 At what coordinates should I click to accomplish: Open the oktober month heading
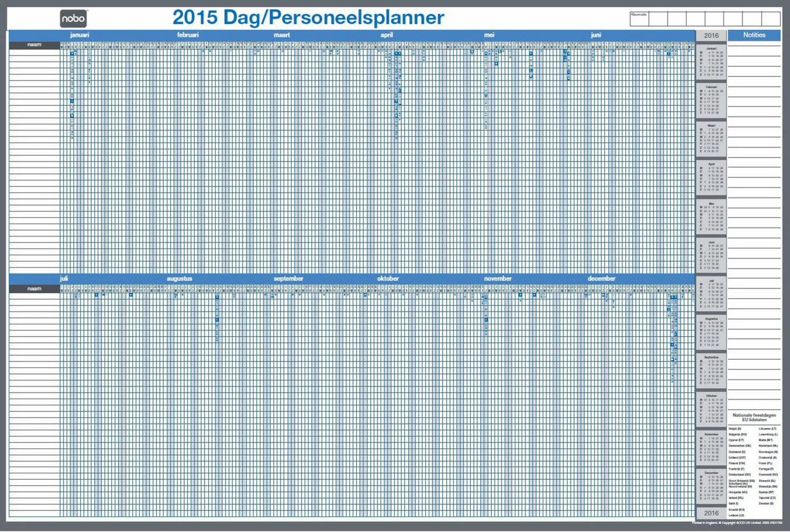click(388, 279)
